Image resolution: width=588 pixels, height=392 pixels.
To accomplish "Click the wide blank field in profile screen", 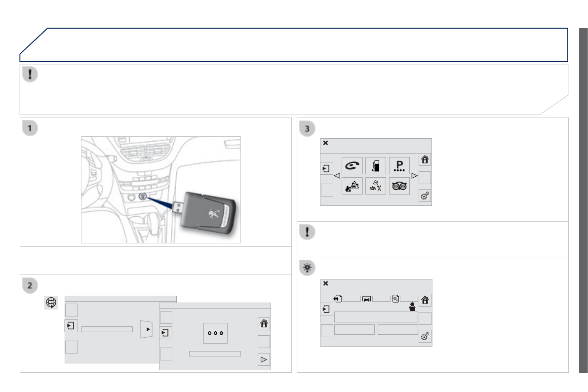I will point(376,317).
